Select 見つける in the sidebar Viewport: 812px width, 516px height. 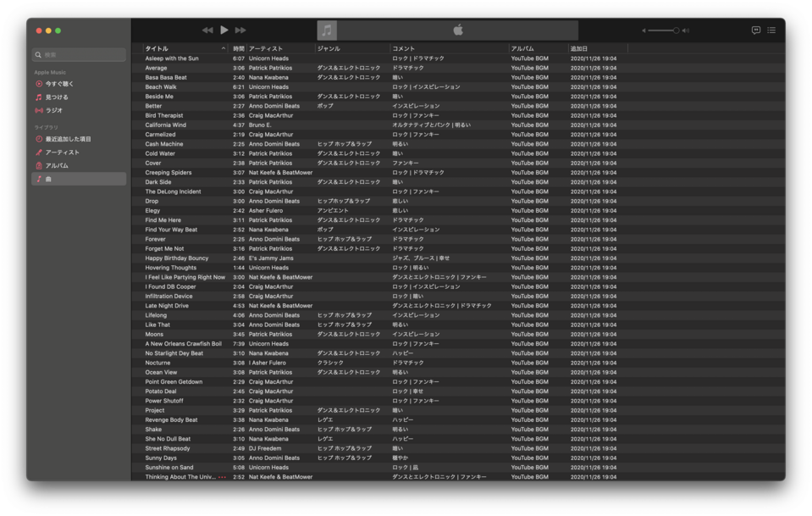coord(57,97)
